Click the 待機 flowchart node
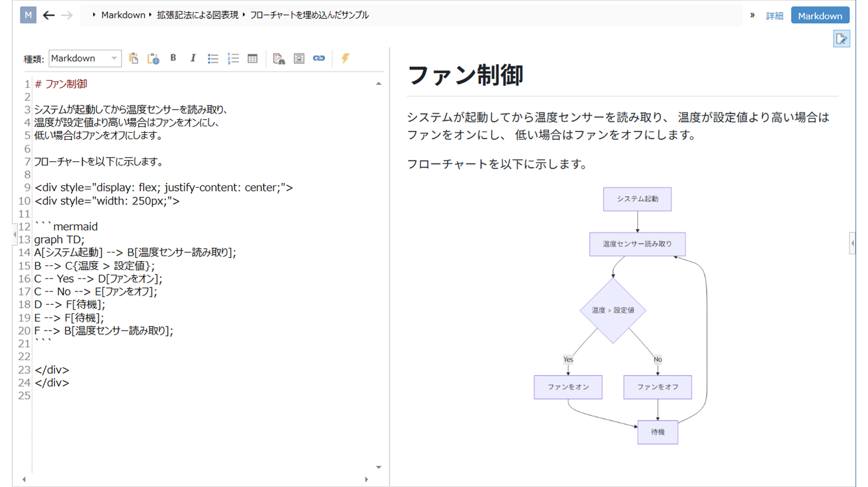 [x=658, y=432]
